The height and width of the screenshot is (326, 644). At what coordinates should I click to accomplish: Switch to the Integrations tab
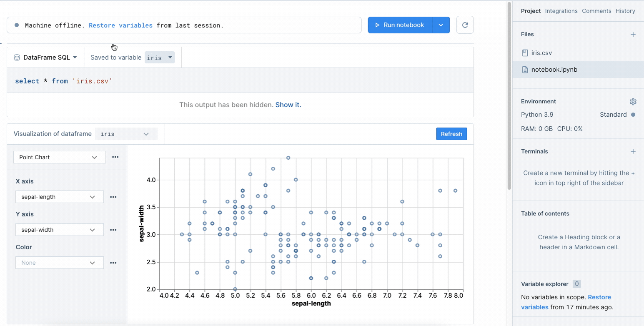(561, 11)
